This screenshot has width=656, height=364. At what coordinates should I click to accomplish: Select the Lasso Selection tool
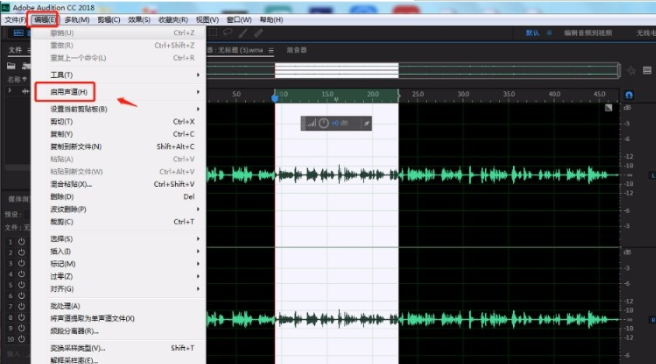pos(228,32)
